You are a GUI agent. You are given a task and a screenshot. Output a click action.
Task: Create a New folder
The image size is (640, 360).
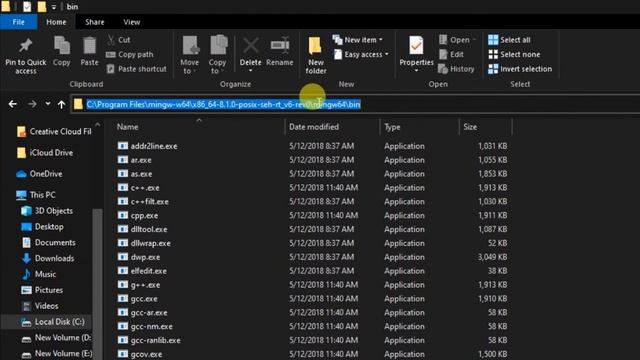tap(316, 55)
